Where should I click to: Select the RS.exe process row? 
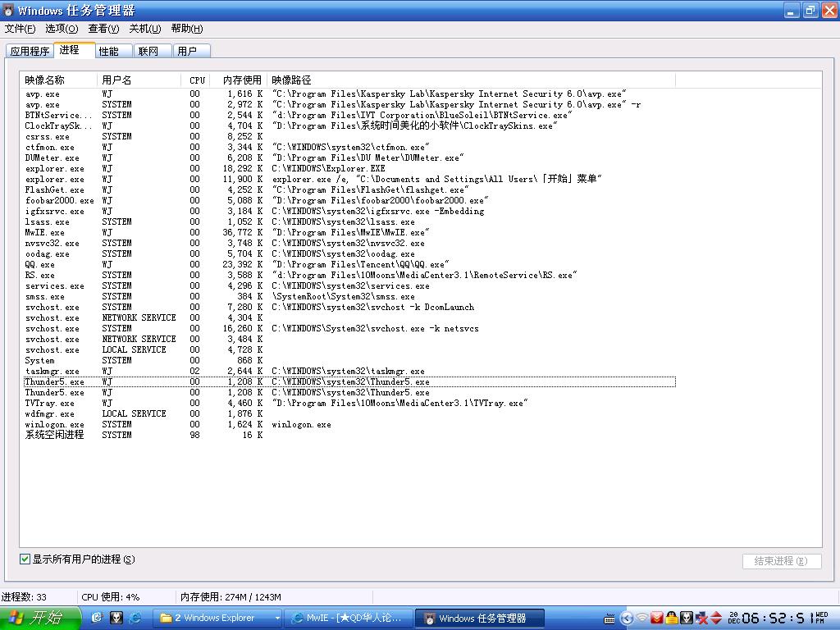point(349,276)
